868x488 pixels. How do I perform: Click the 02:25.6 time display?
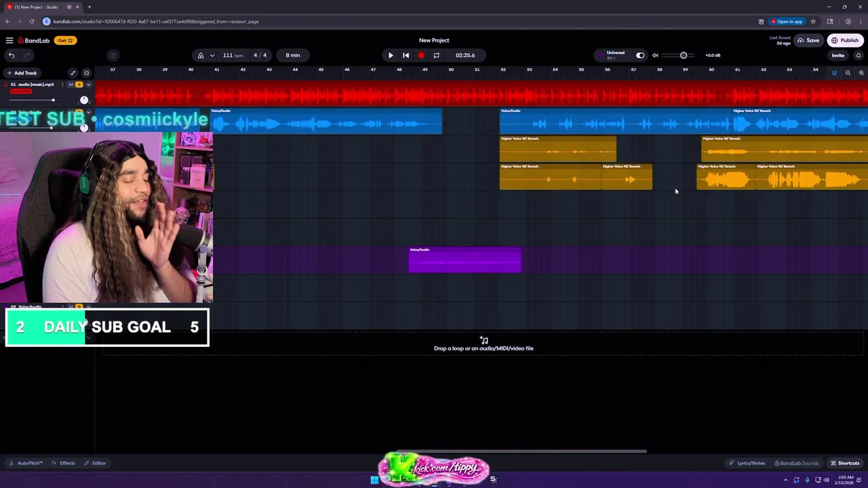pyautogui.click(x=465, y=56)
